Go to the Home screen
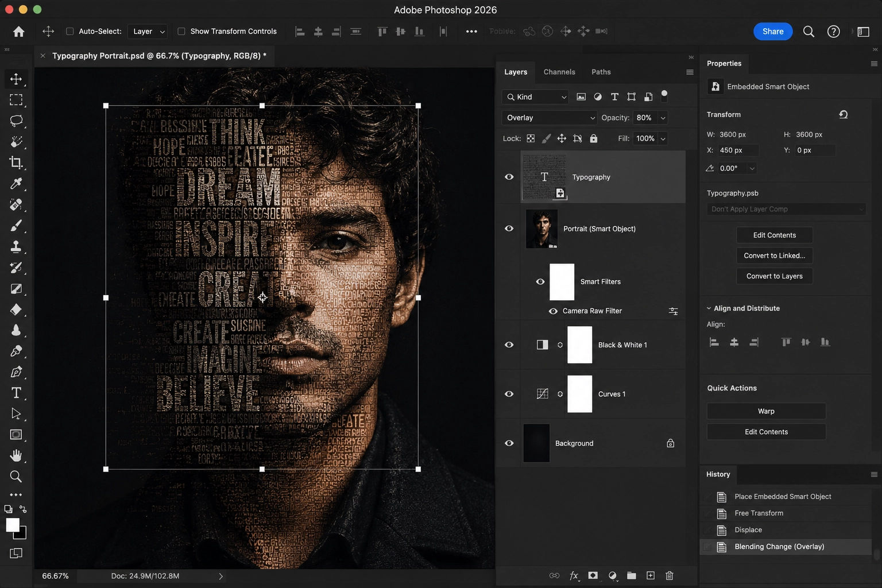The height and width of the screenshot is (588, 882). pyautogui.click(x=19, y=32)
